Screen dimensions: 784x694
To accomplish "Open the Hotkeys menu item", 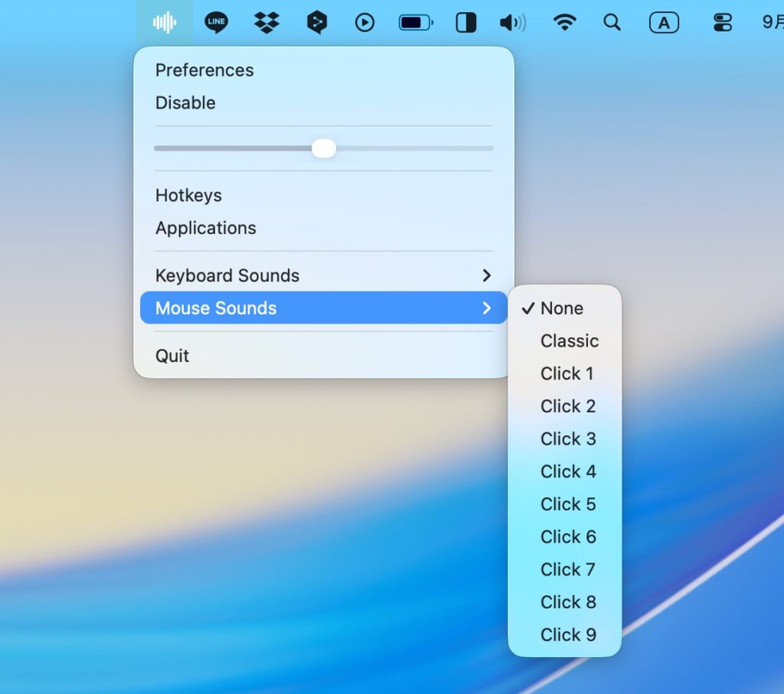I will click(188, 196).
